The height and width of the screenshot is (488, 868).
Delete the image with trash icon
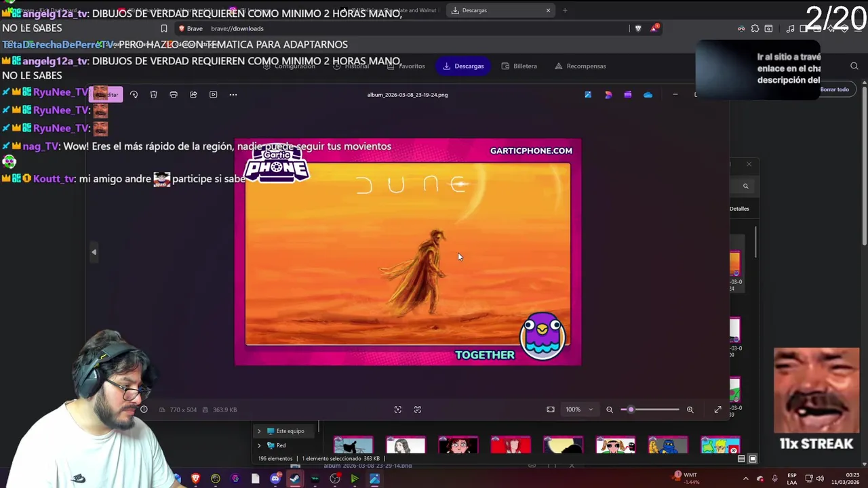pos(154,95)
